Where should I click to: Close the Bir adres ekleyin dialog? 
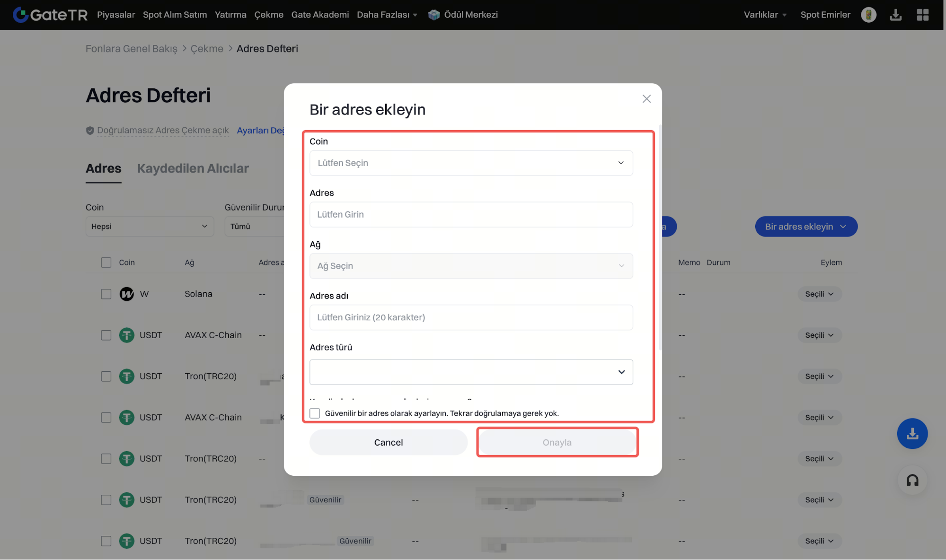646,99
